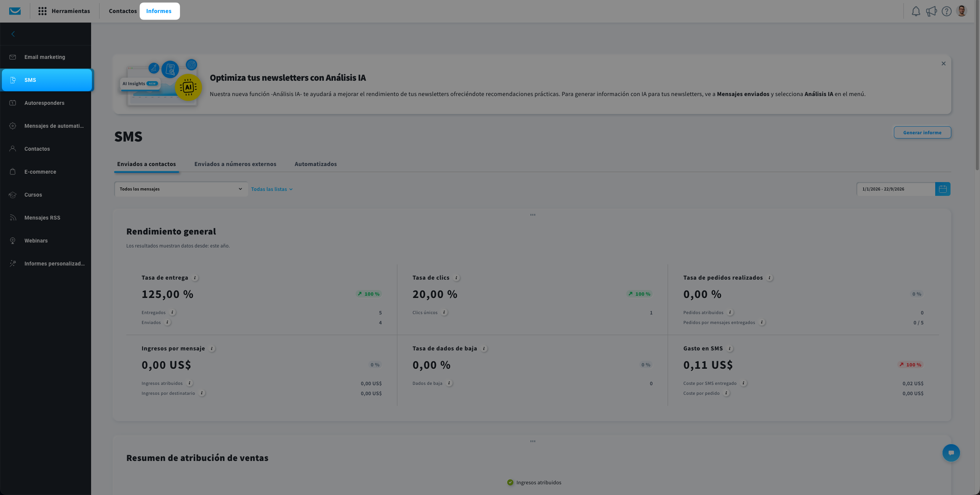This screenshot has width=980, height=495.
Task: Show info for Ingresos por mensaje
Action: pyautogui.click(x=212, y=349)
